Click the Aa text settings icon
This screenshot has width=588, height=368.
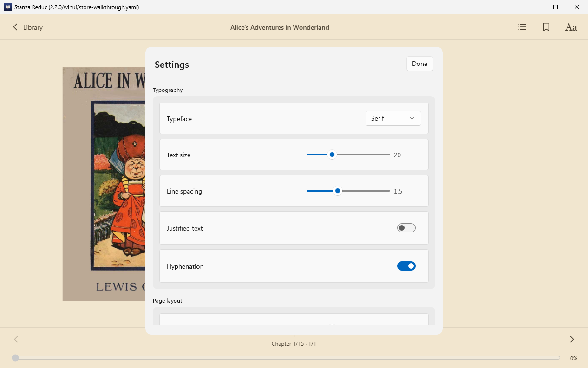571,27
